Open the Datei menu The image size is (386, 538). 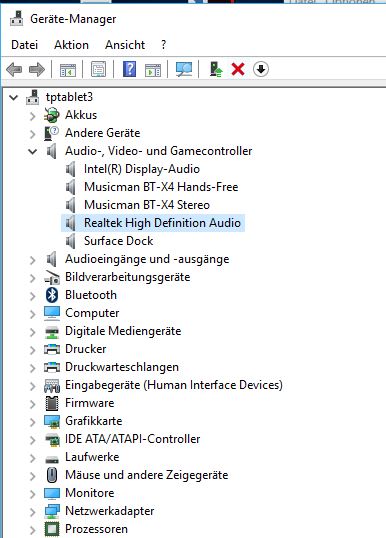[x=24, y=45]
